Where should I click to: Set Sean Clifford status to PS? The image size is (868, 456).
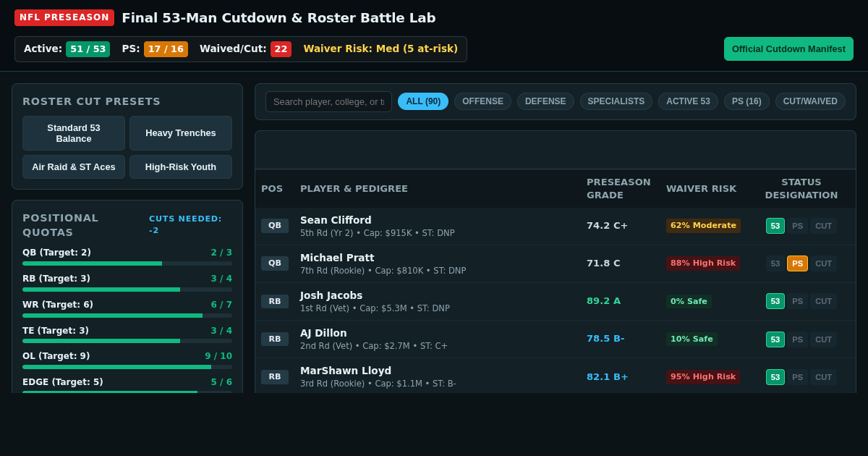click(x=797, y=226)
